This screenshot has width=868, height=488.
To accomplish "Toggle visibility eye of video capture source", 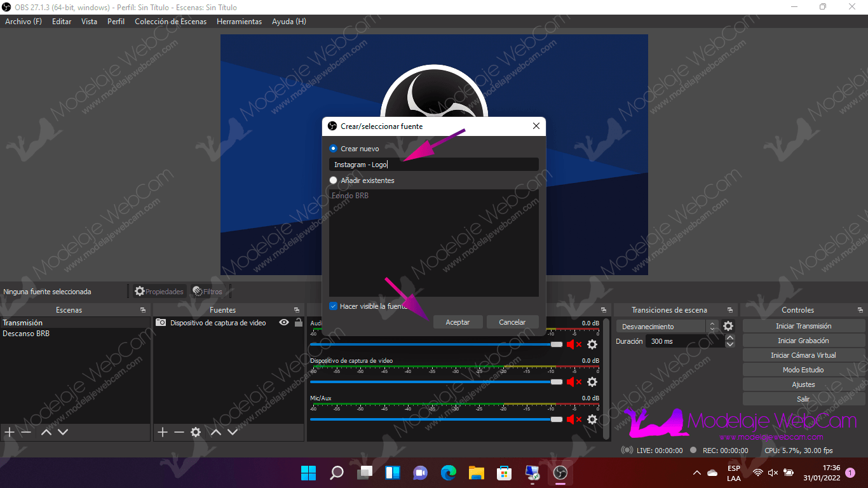I will 284,323.
